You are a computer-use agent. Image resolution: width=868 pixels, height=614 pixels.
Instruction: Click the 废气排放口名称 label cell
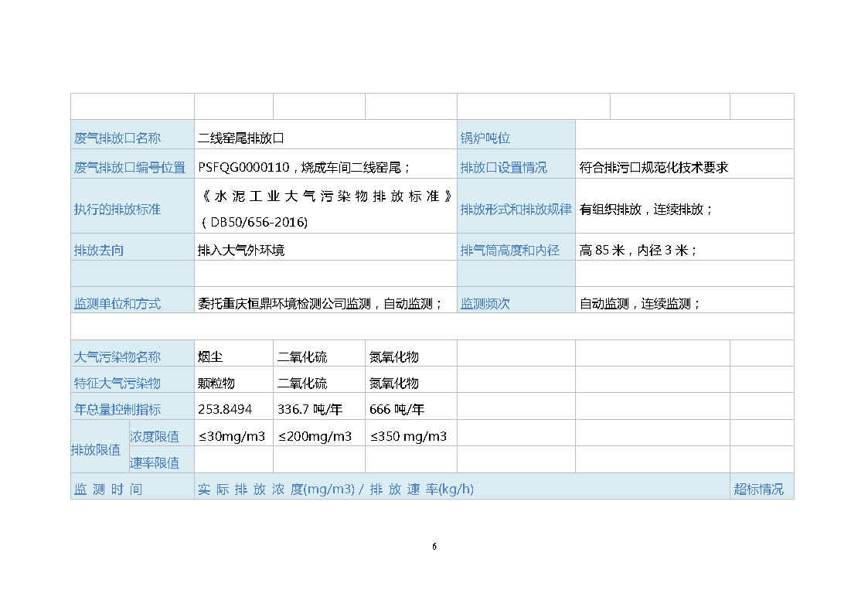tap(132, 135)
